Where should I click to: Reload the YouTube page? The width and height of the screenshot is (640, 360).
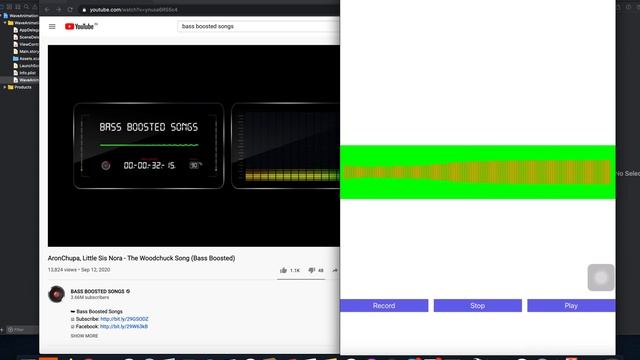coord(70,9)
